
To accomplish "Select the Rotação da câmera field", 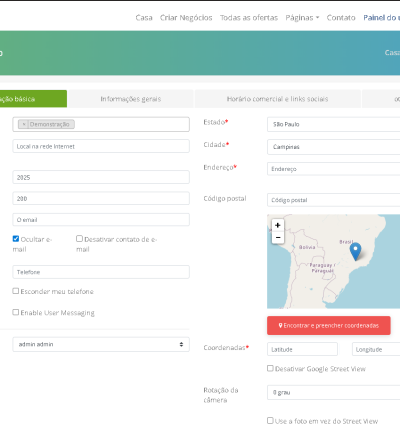I will [x=333, y=393].
